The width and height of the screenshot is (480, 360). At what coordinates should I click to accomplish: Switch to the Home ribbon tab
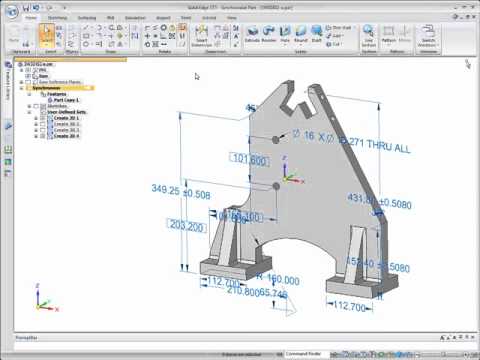31,18
